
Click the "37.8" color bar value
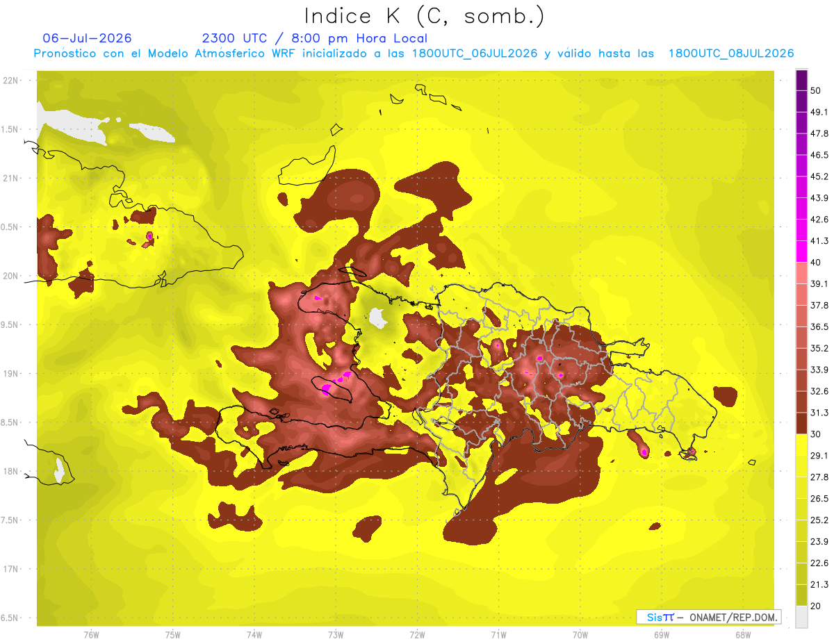click(x=819, y=305)
